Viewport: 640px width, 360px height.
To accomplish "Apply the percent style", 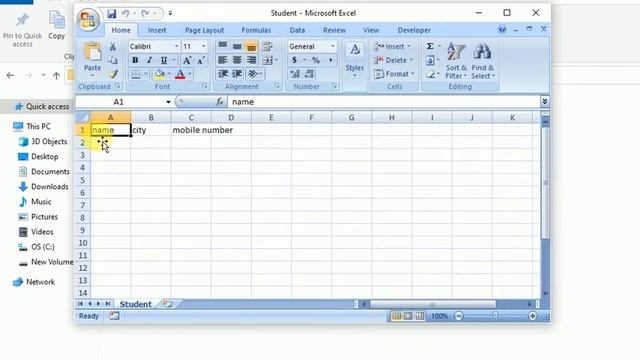I will (316, 60).
